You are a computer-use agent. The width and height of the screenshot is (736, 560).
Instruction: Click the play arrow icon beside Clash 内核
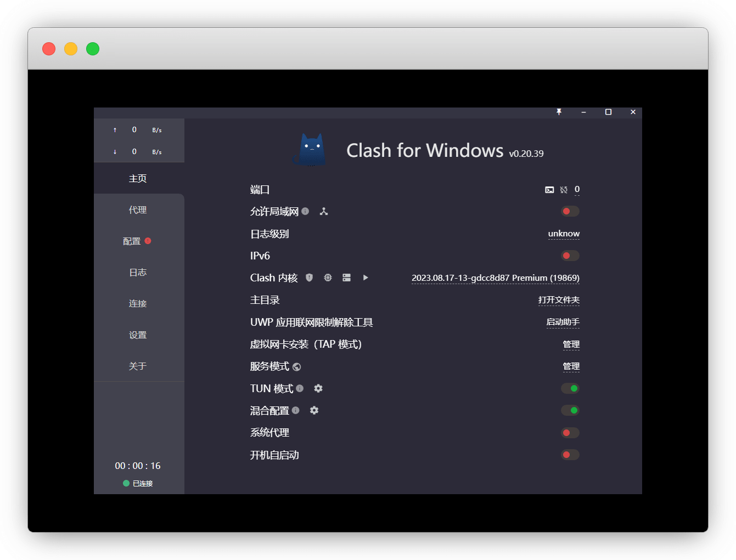tap(366, 278)
